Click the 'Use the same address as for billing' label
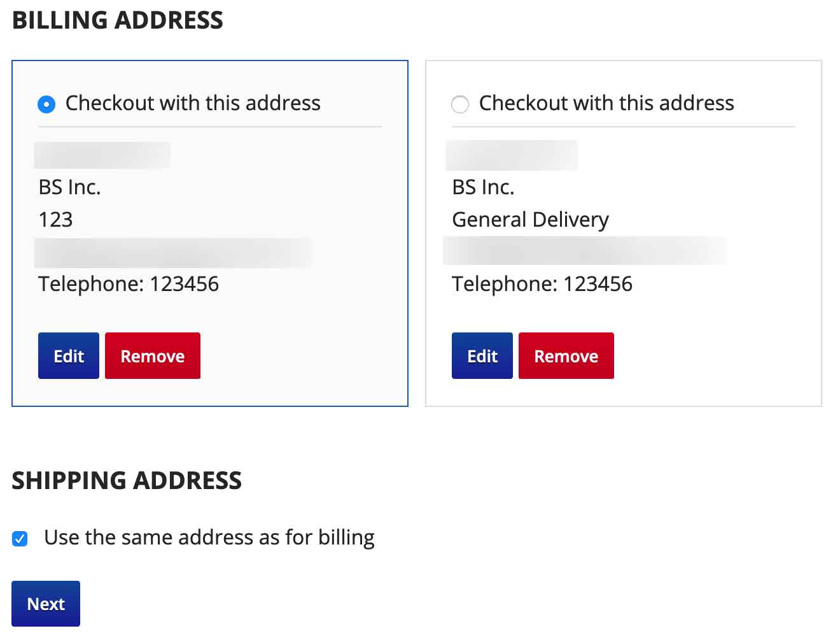The image size is (840, 633). tap(209, 537)
